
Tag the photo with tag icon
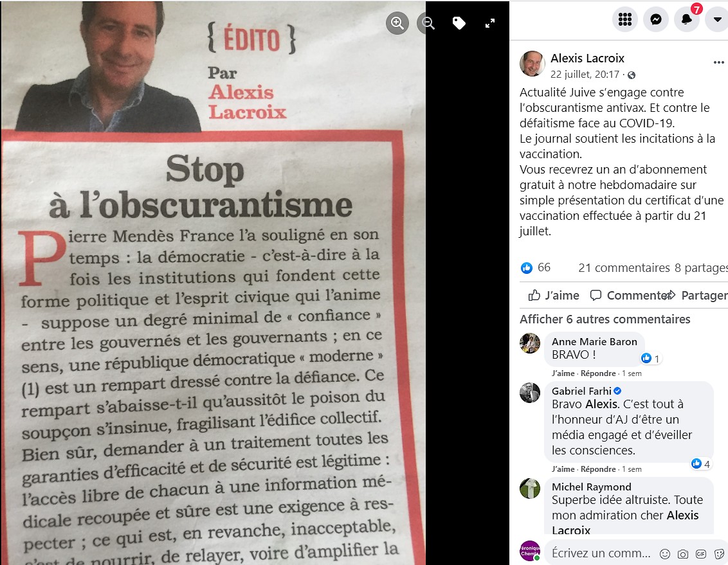(x=459, y=22)
